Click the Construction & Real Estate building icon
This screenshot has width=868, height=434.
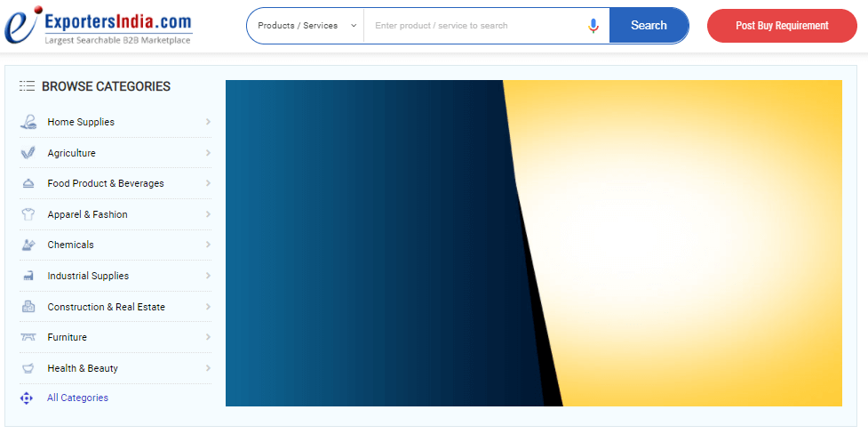[28, 307]
